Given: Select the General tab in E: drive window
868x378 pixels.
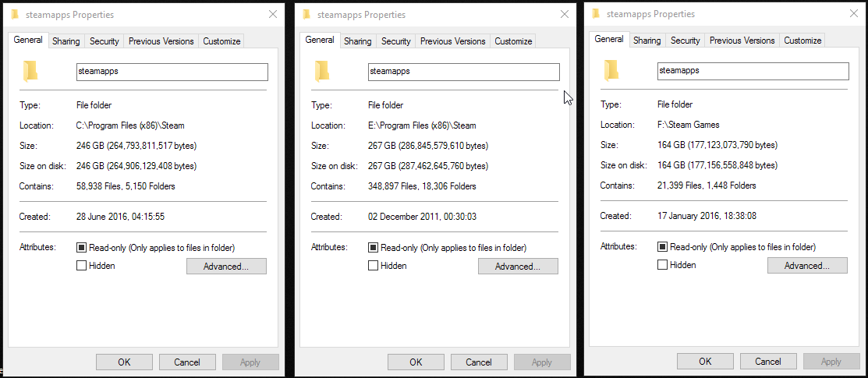Looking at the screenshot, I should point(320,40).
